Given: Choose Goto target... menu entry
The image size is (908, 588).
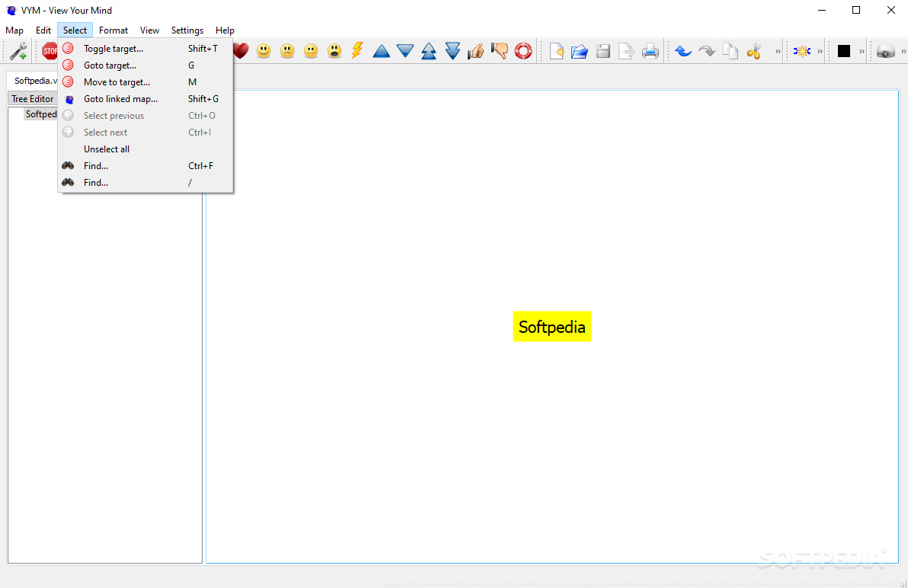Looking at the screenshot, I should (145, 66).
